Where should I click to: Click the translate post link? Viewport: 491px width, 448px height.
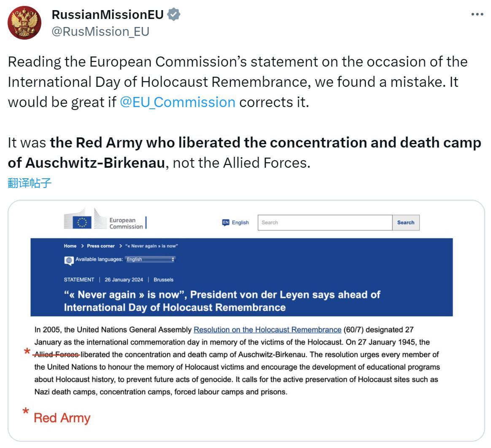point(30,183)
